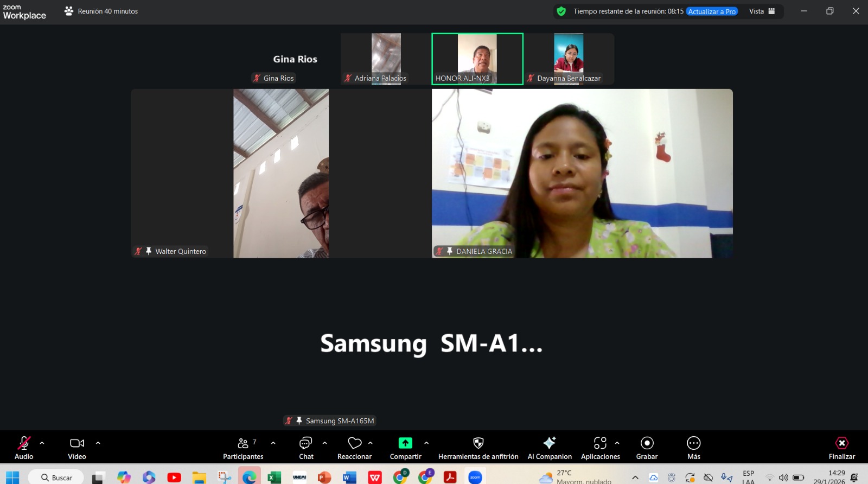The width and height of the screenshot is (868, 484).
Task: Click the encryption shield icon in title bar
Action: (x=561, y=11)
